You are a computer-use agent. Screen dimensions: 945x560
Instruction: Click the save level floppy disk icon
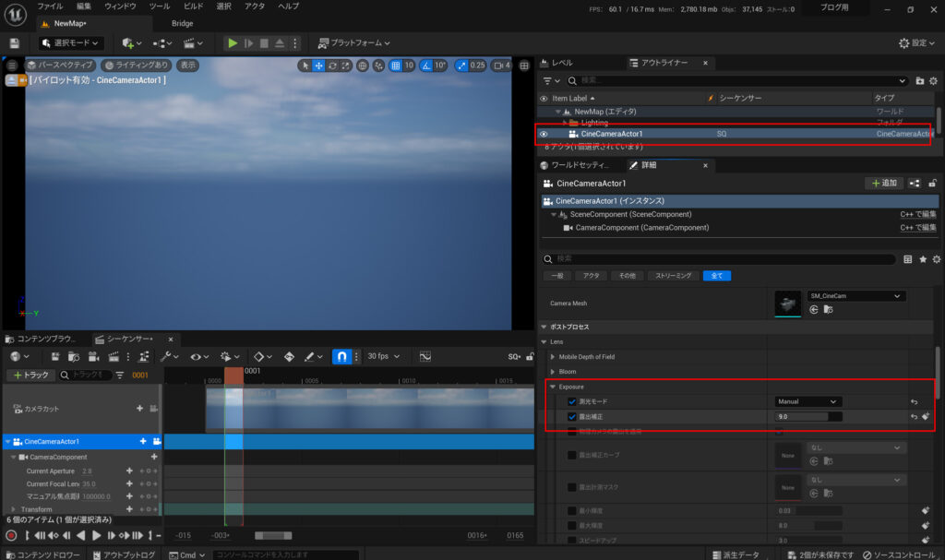(x=14, y=43)
